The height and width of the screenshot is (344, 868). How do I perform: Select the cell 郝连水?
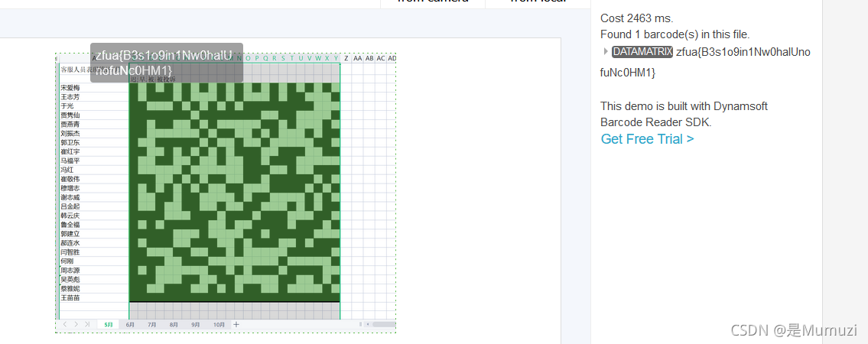(94, 243)
